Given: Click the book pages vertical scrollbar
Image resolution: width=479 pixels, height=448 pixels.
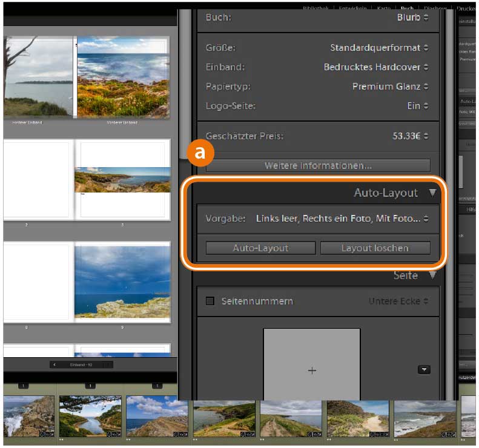Looking at the screenshot, I should [185, 84].
